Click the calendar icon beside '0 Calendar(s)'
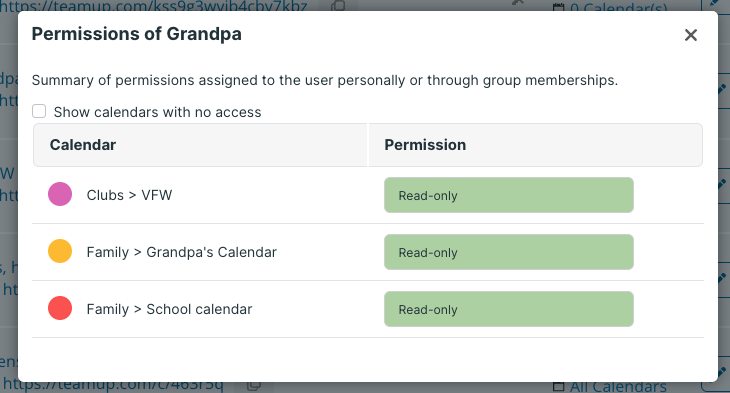Screen dimensions: 730x393 (558, 7)
